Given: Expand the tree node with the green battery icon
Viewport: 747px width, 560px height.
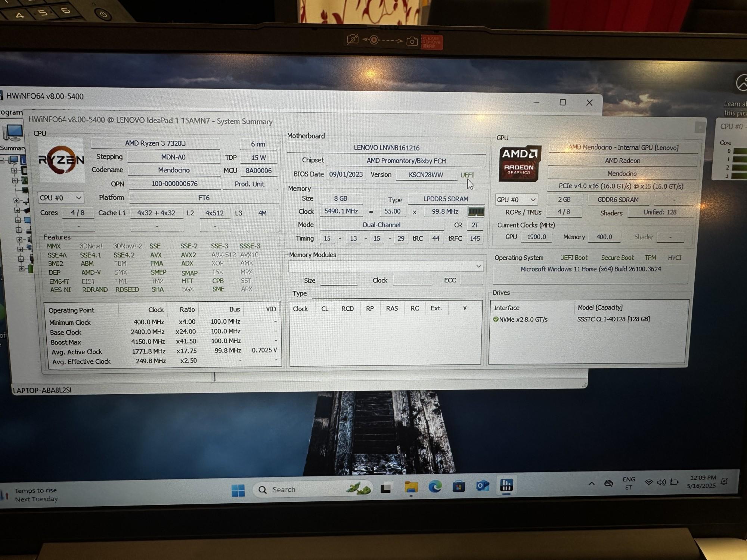Looking at the screenshot, I should (22, 268).
